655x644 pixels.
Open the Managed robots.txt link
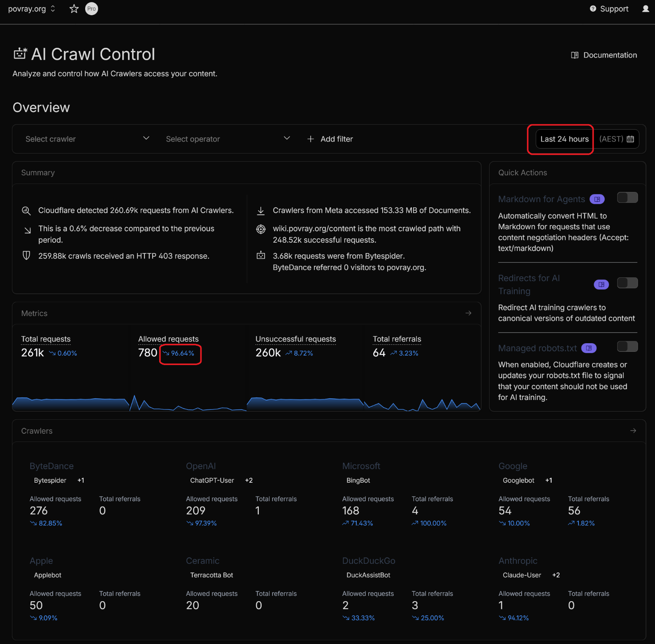pos(538,348)
